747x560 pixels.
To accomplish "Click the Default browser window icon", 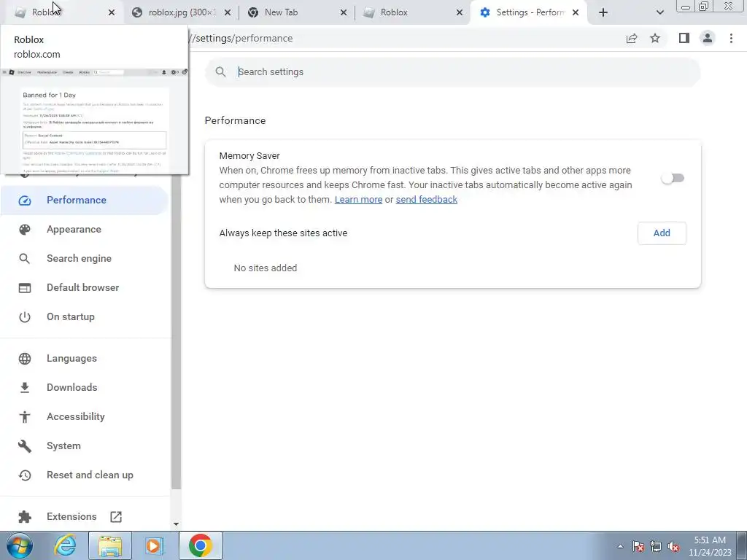I will pyautogui.click(x=25, y=288).
